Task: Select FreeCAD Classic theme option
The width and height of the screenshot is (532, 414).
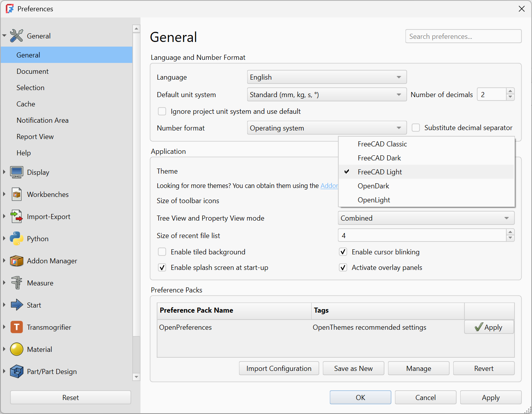Action: [x=426, y=144]
